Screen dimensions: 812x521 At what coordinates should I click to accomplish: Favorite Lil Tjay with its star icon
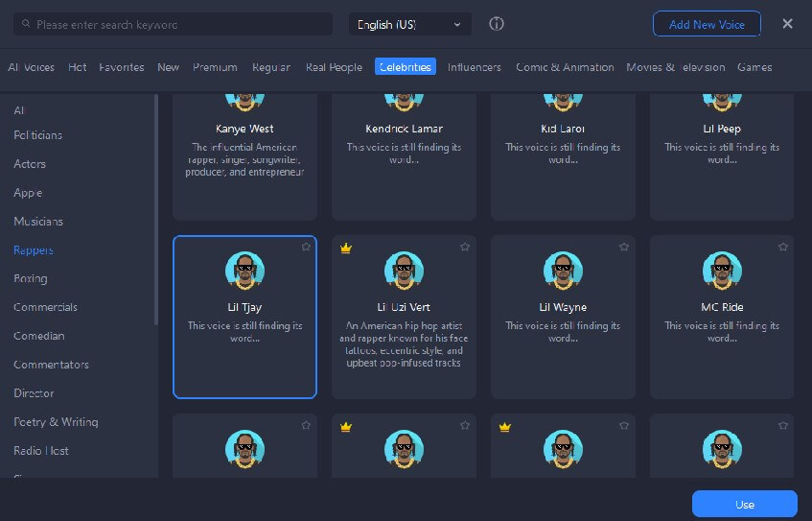[306, 247]
